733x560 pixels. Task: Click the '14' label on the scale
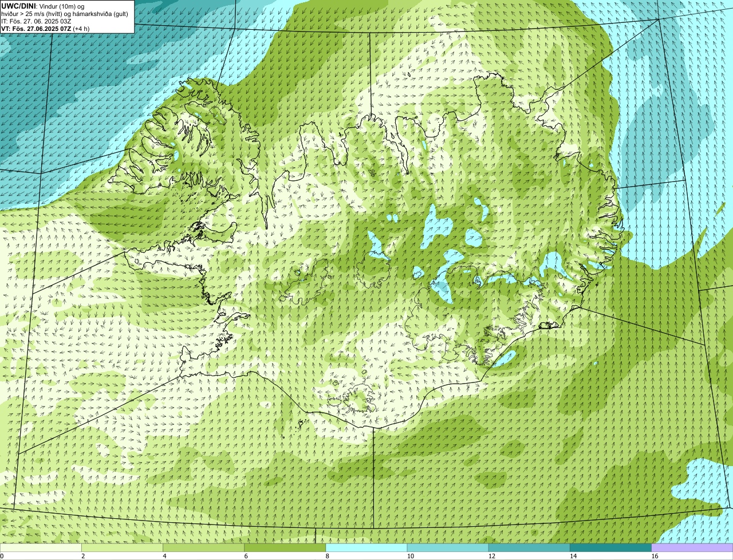[573, 556]
